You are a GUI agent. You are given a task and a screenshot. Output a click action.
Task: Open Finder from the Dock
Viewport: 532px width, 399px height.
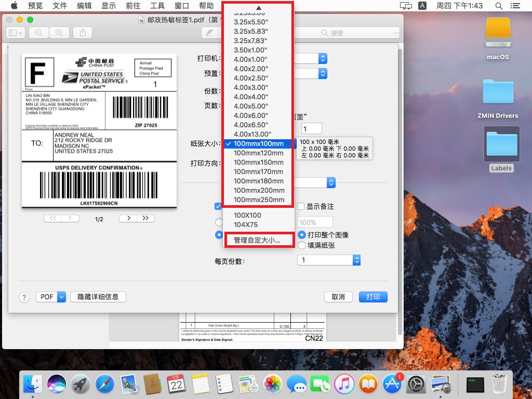pyautogui.click(x=33, y=384)
